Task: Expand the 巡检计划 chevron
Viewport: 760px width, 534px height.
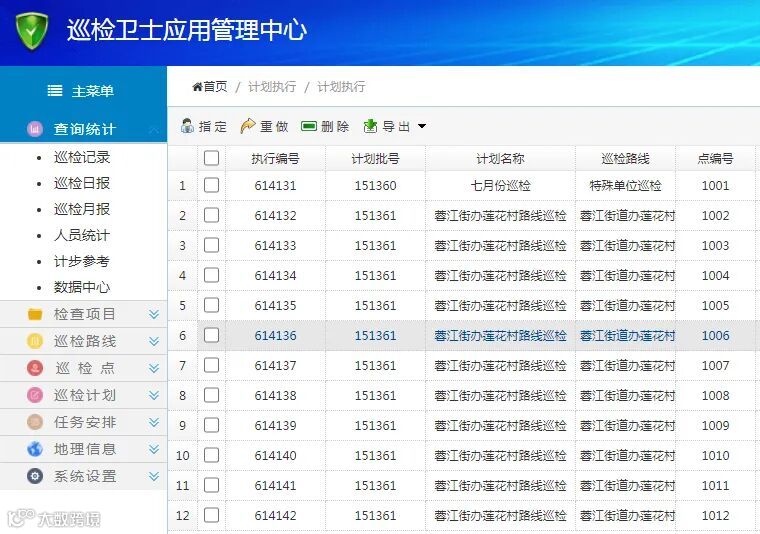Action: (x=154, y=395)
